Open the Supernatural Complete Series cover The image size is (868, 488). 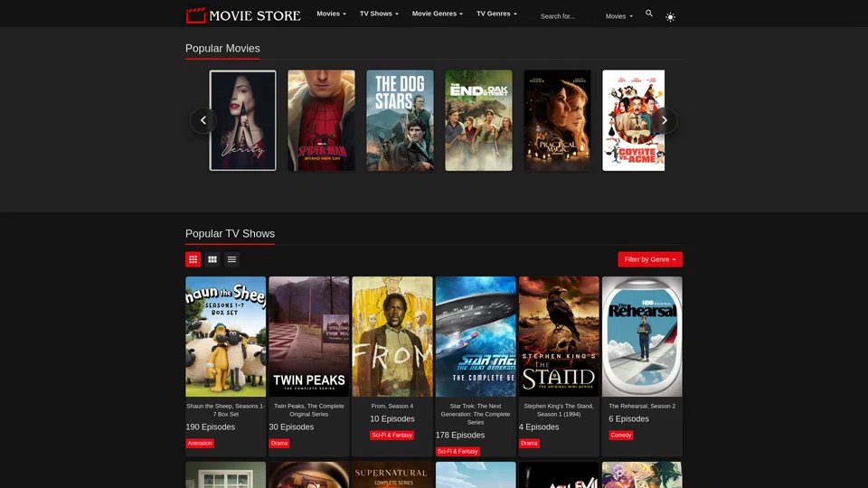click(x=392, y=474)
